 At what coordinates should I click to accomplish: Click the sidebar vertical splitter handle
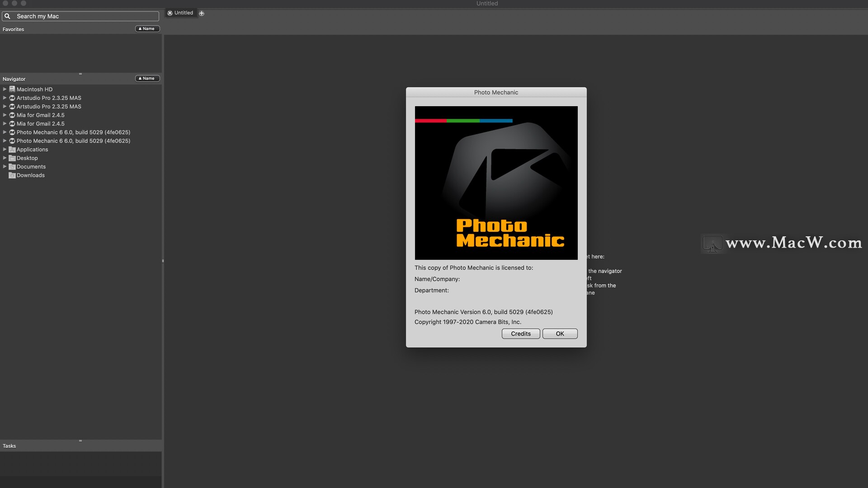point(163,261)
